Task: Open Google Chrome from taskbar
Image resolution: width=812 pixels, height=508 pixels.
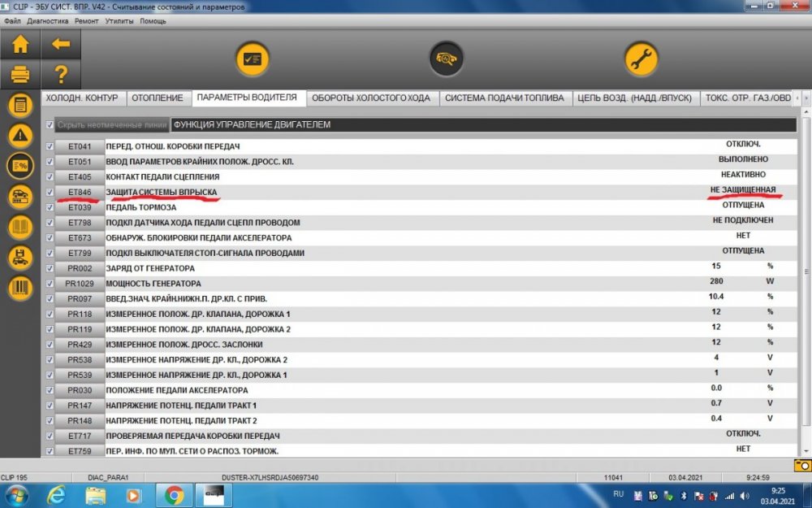Action: 175,496
